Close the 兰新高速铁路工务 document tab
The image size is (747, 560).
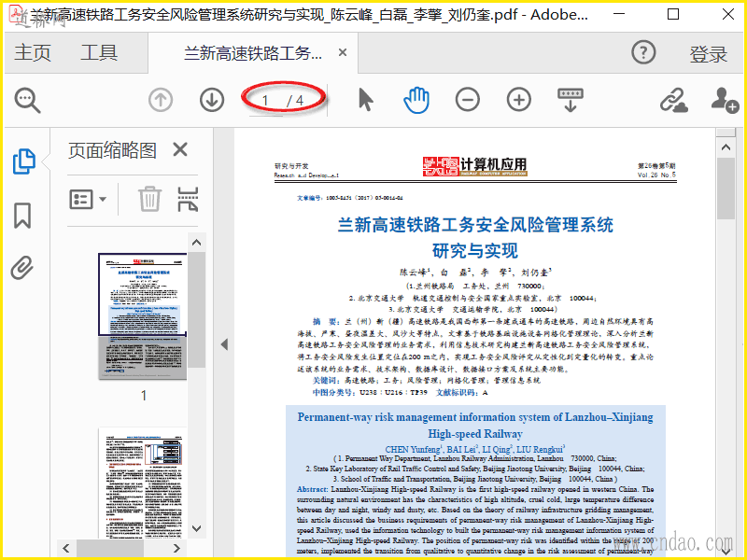[x=343, y=52]
